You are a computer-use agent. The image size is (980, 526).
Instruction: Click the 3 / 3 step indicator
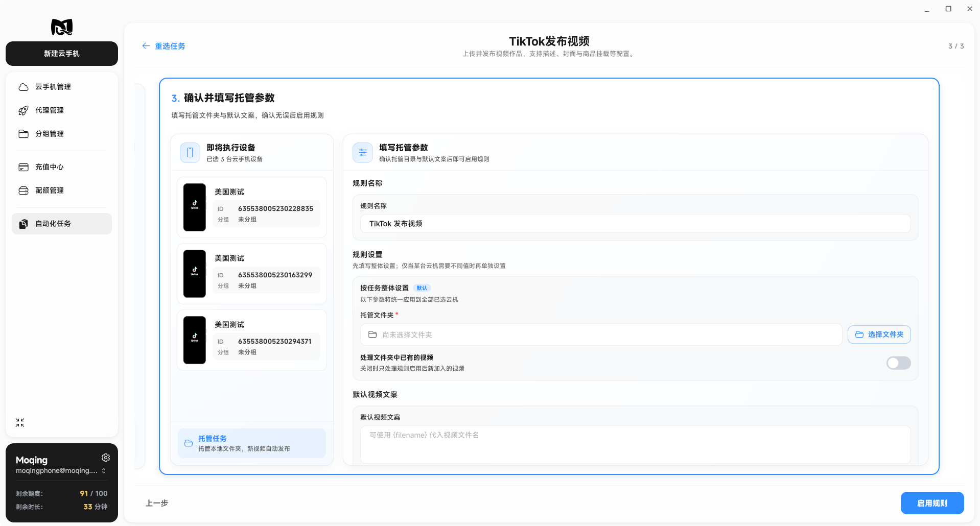pos(956,46)
